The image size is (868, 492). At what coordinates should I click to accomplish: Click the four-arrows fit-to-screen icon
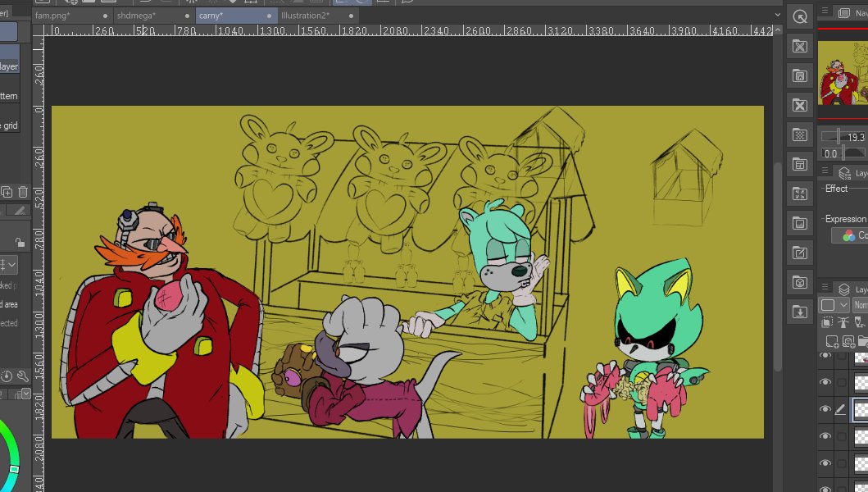(x=799, y=194)
